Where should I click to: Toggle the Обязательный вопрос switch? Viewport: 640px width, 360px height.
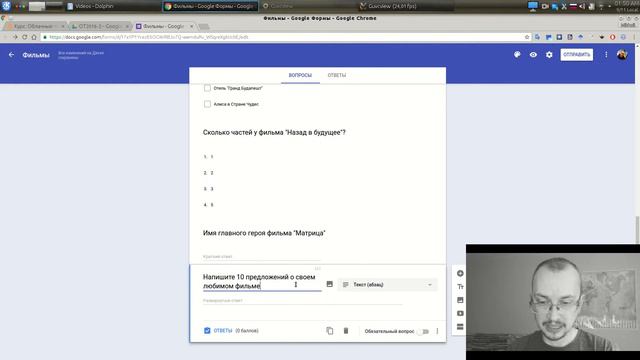(424, 331)
